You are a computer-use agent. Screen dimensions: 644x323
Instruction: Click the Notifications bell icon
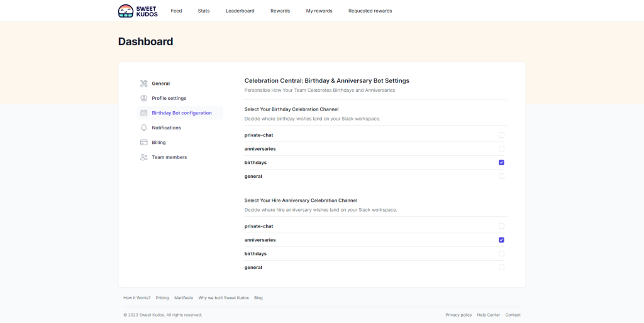[x=144, y=128]
